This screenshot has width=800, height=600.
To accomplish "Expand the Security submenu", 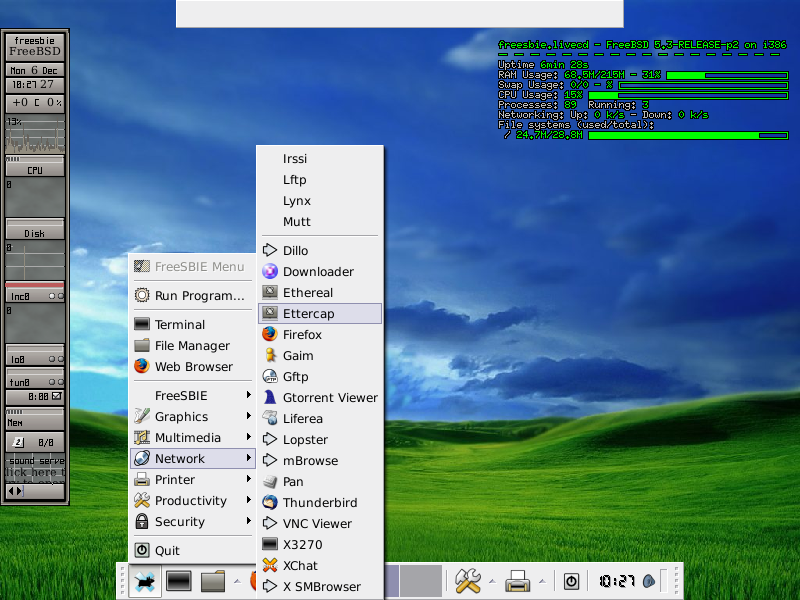I will 192,521.
